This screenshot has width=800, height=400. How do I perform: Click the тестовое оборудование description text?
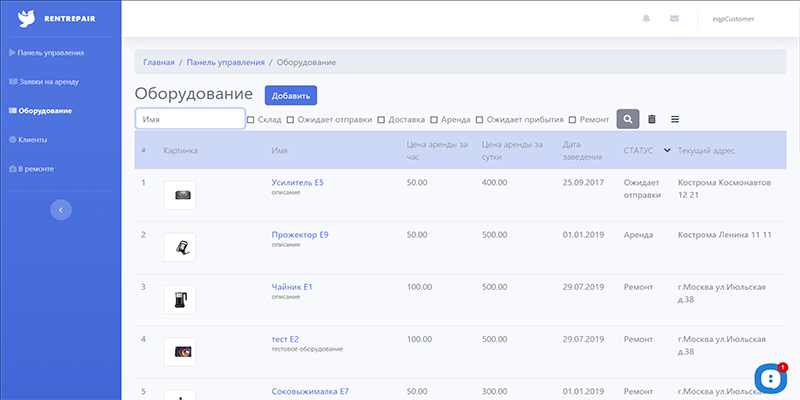[307, 349]
